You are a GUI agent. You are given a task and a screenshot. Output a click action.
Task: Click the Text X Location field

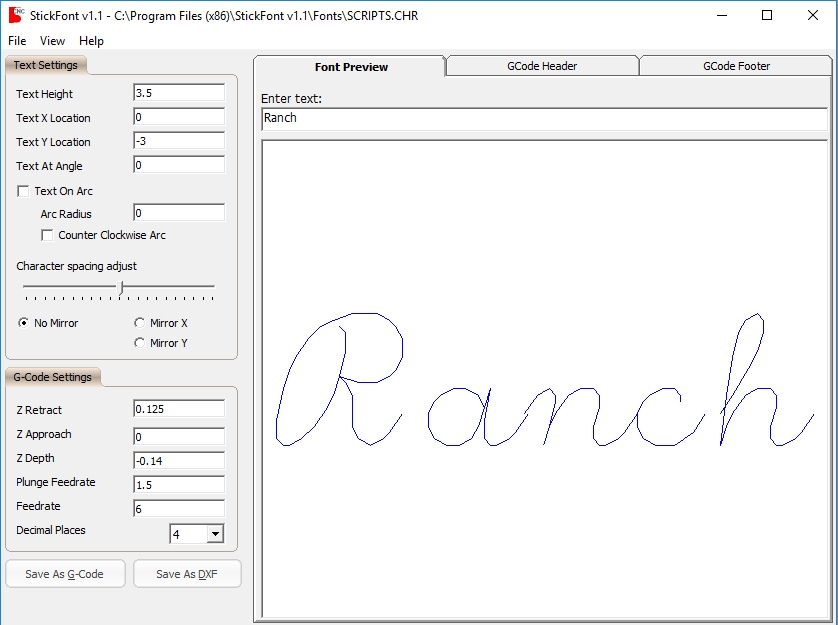point(179,117)
